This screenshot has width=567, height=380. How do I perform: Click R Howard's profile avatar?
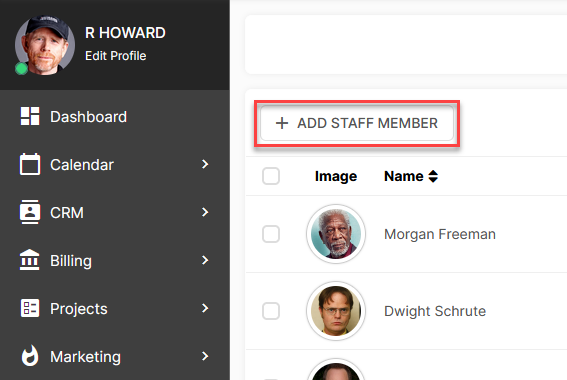pos(45,45)
